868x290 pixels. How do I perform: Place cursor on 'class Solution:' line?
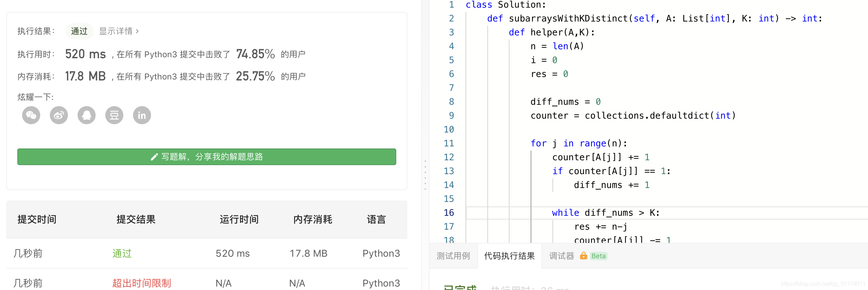[x=506, y=5]
